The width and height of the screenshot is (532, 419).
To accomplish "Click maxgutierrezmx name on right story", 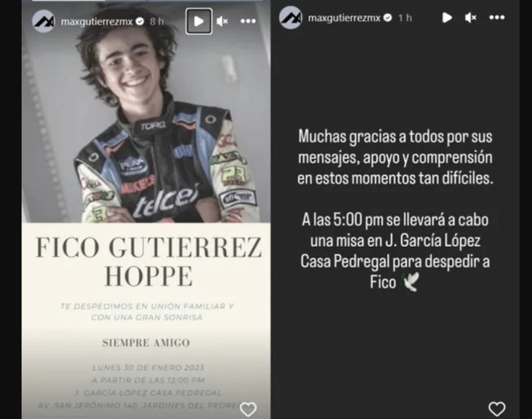I will pyautogui.click(x=344, y=18).
